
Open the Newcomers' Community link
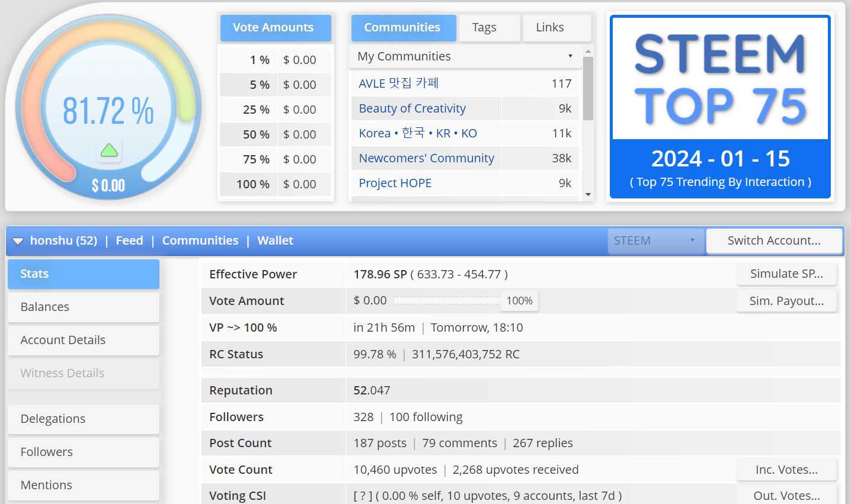click(x=427, y=158)
